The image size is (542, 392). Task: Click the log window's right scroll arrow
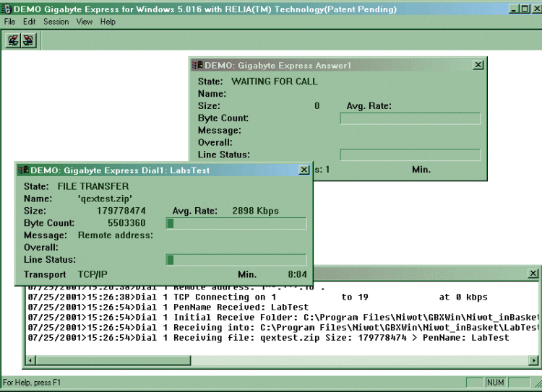coord(534,360)
